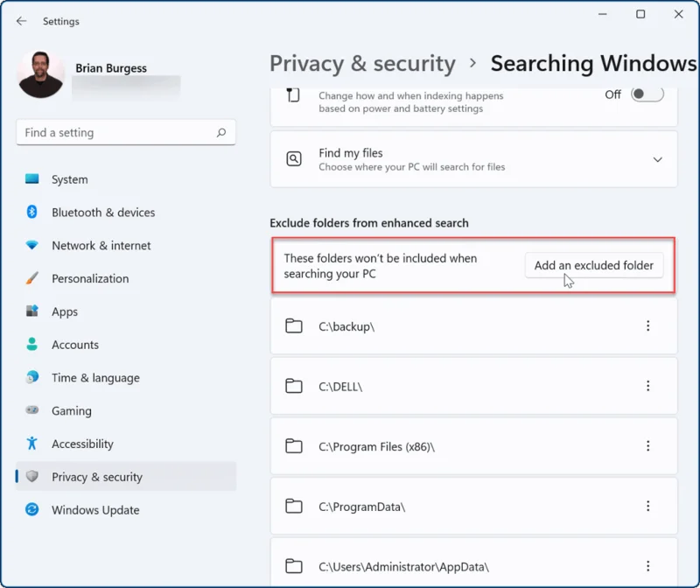Open System settings

126,179
